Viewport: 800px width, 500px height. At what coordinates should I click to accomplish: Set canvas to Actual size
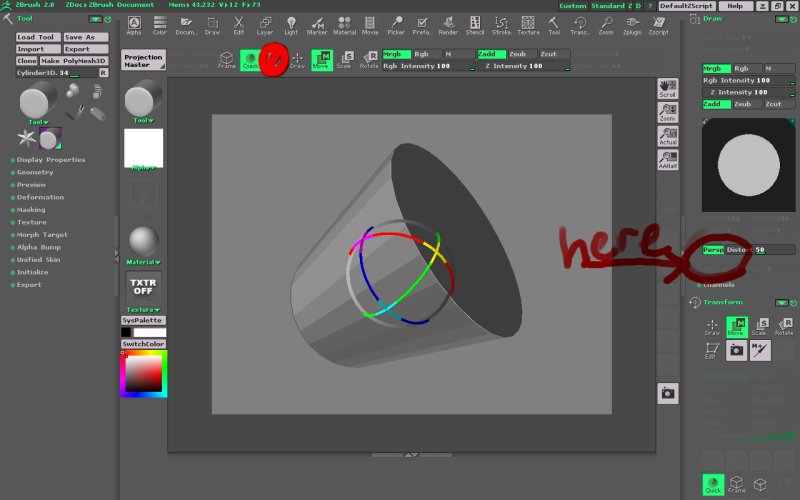tap(667, 136)
